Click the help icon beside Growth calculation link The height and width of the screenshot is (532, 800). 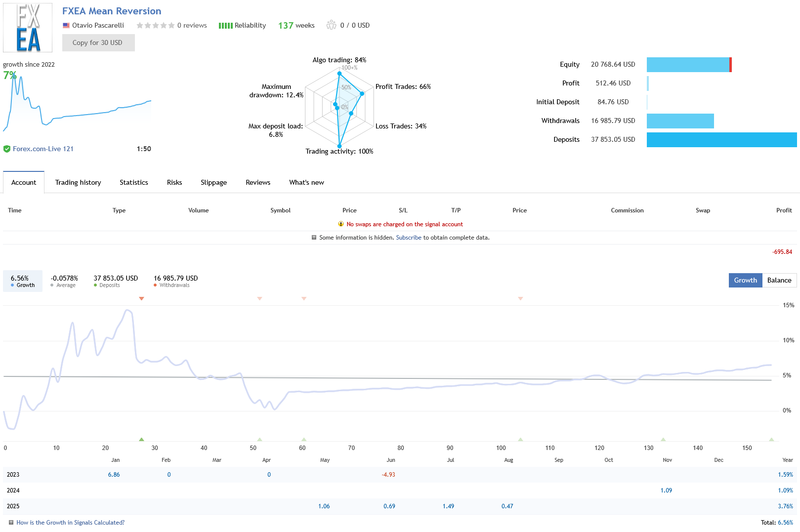(x=11, y=522)
